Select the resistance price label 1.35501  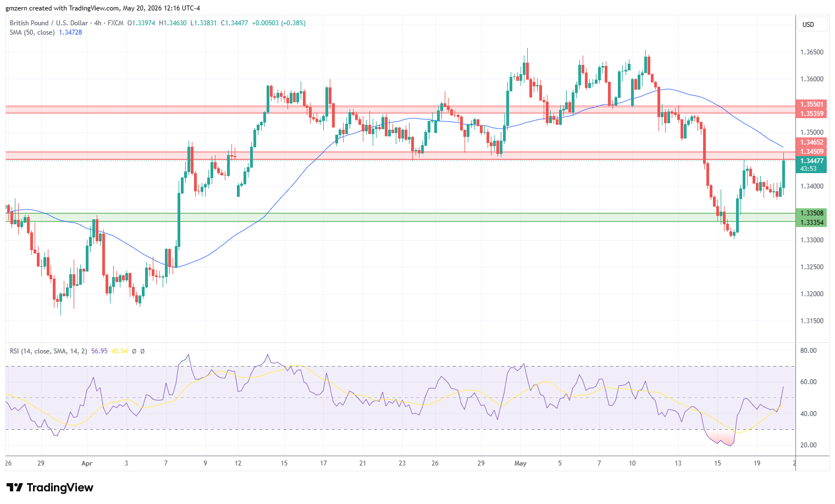[x=811, y=104]
